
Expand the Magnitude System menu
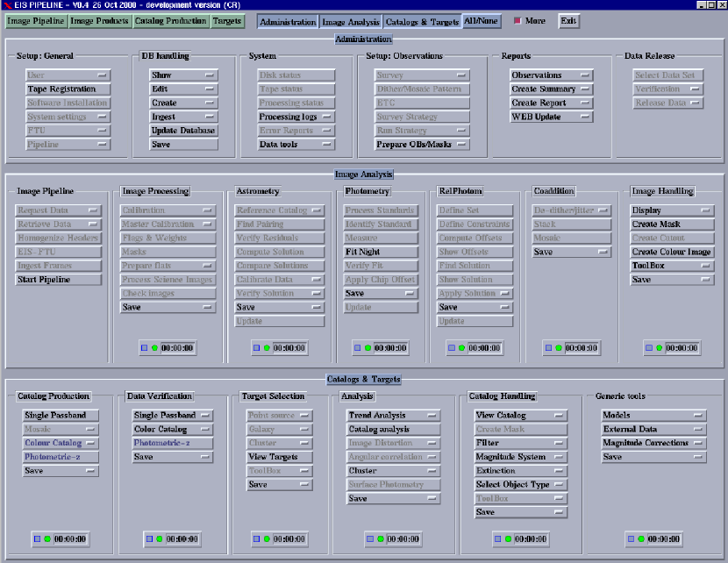pos(520,457)
